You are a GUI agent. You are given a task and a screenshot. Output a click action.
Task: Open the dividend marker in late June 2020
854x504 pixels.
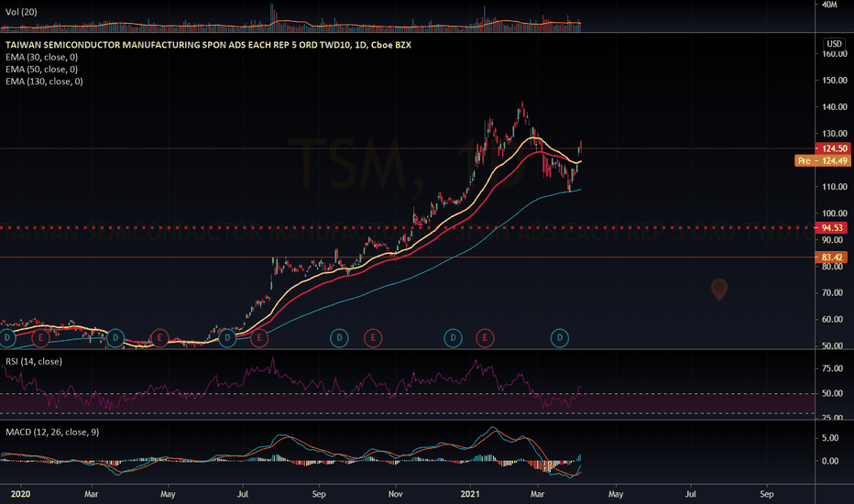(x=227, y=338)
